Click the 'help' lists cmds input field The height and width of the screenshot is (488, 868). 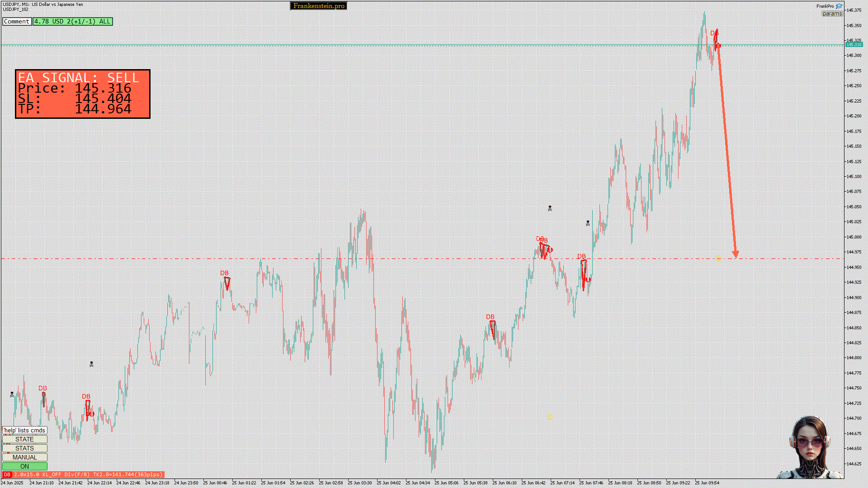24,430
